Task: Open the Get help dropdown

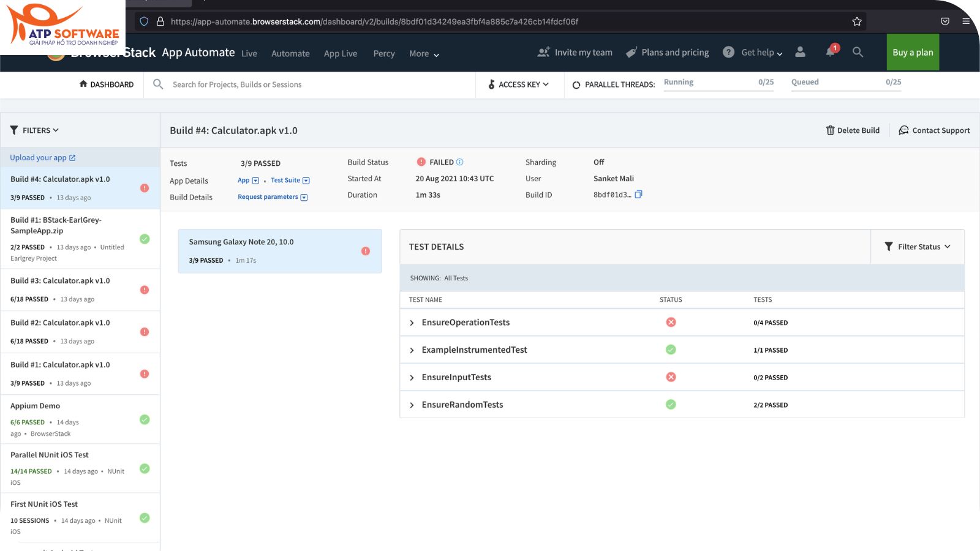Action: pyautogui.click(x=762, y=53)
